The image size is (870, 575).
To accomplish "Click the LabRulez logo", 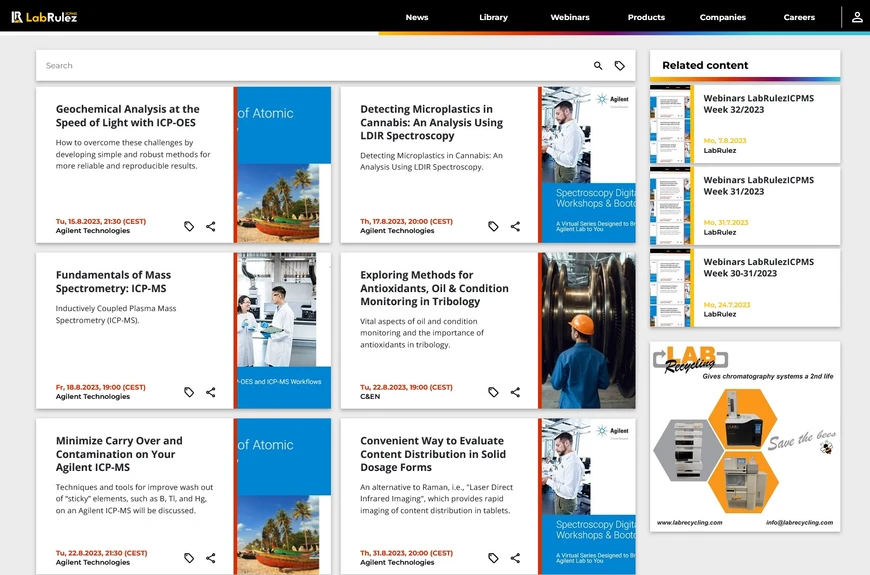I will [44, 17].
